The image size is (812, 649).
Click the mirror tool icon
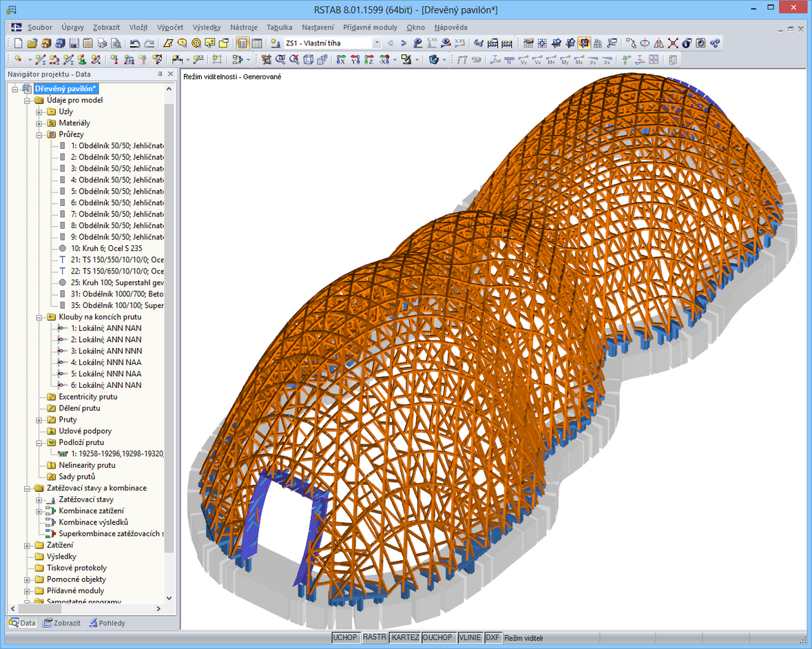(x=658, y=43)
